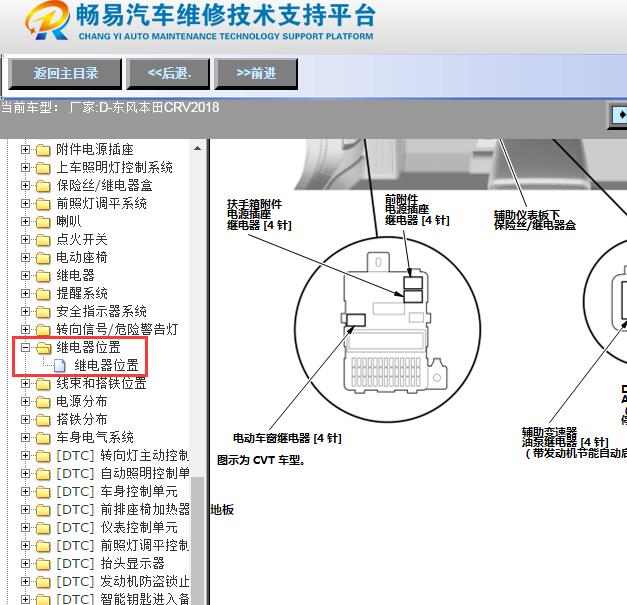This screenshot has height=605, width=627.
Task: Expand the 继电器 tree node
Action: (25, 275)
